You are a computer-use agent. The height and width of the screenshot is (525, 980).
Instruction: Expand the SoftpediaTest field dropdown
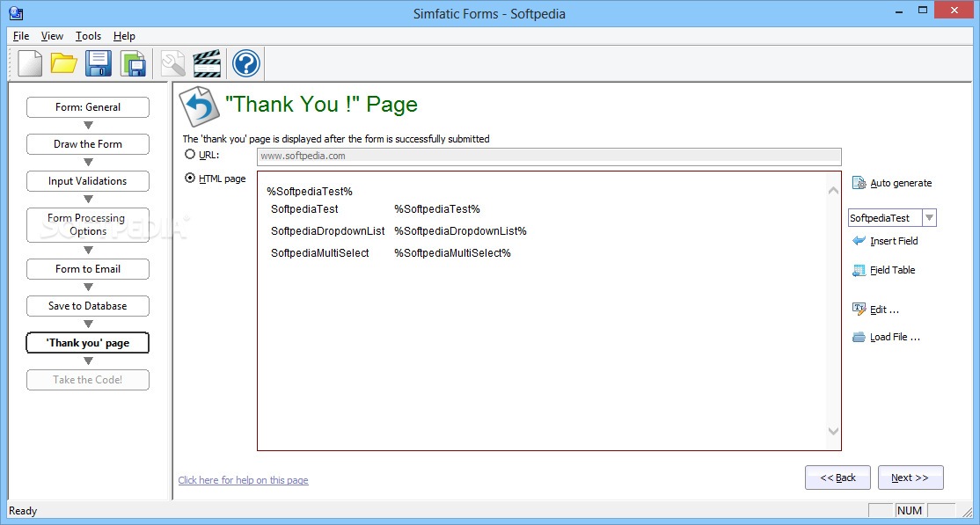tap(929, 217)
